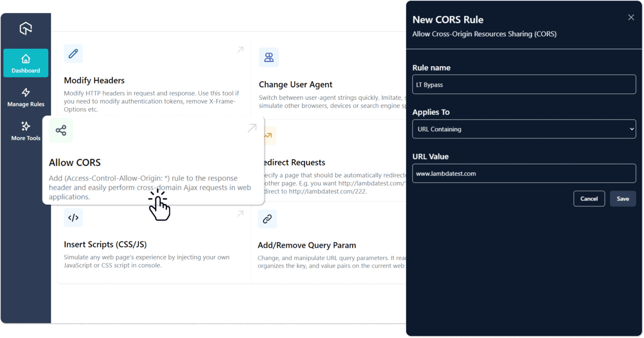
Task: Click the Change User Agent icon
Action: 269,57
